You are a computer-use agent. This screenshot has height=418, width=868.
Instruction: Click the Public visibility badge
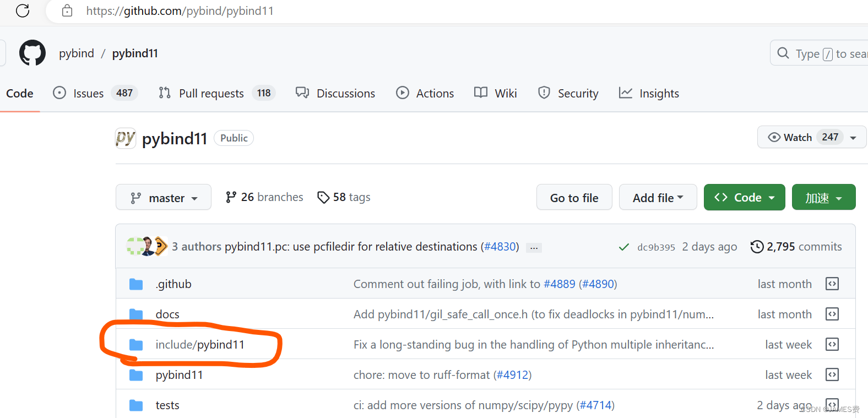234,138
